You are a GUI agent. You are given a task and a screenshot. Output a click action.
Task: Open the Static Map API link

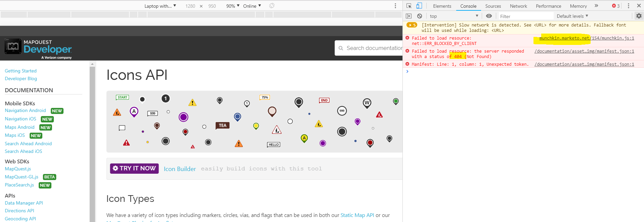click(357, 215)
